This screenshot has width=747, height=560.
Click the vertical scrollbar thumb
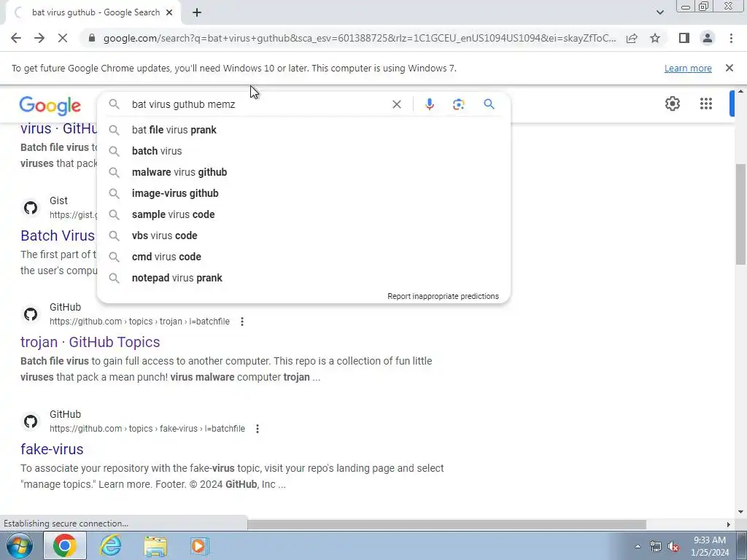tap(740, 214)
